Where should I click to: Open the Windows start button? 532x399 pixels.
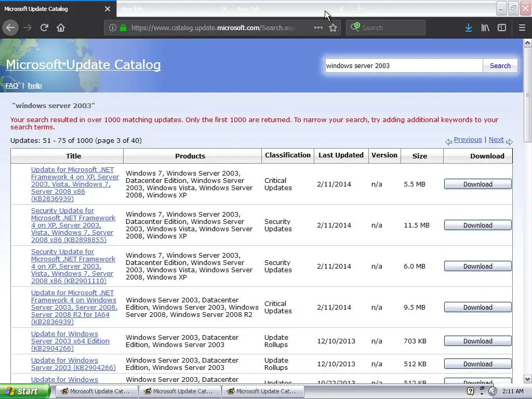(24, 391)
